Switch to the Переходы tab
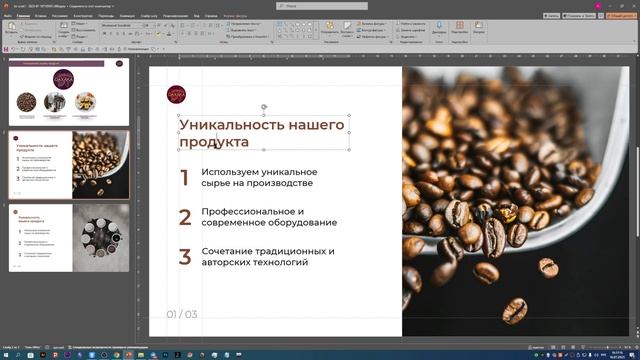The width and height of the screenshot is (640, 360). pos(106,16)
